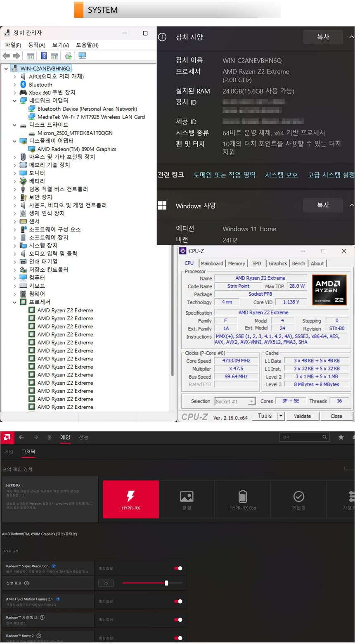Select the HYPR-RX lightning profile tile
This screenshot has height=644, width=355.
131,499
